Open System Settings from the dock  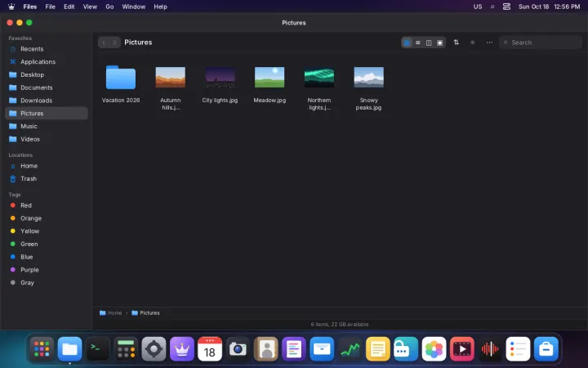pos(154,349)
